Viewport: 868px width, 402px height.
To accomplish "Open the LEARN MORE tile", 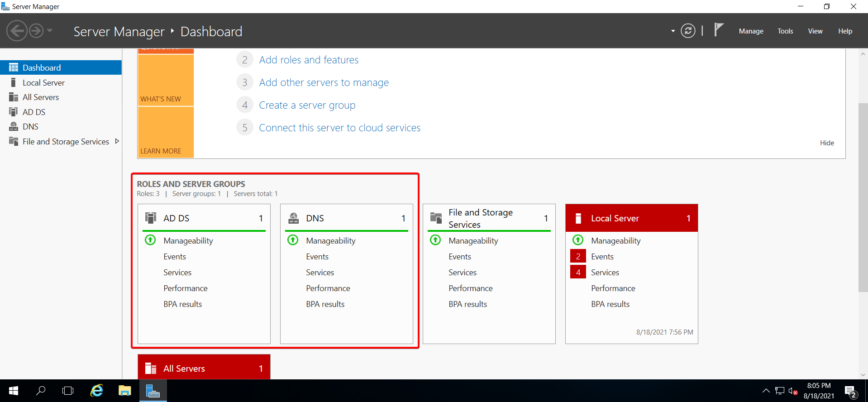I will (166, 132).
